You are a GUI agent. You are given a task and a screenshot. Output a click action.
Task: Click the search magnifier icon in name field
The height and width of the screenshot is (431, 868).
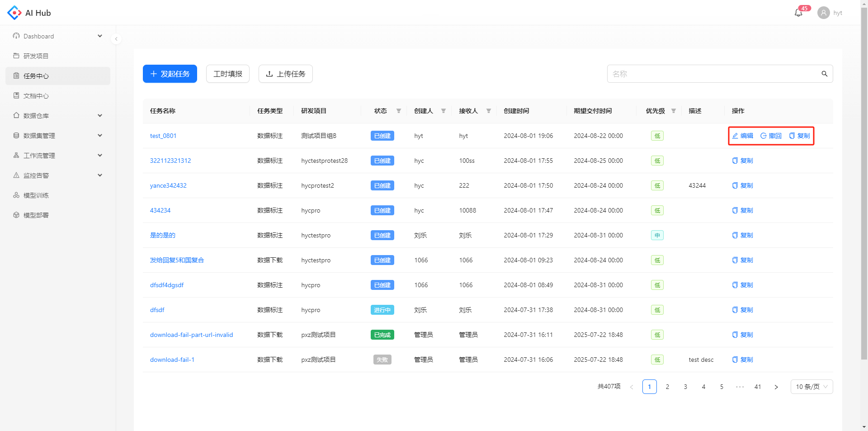[825, 74]
